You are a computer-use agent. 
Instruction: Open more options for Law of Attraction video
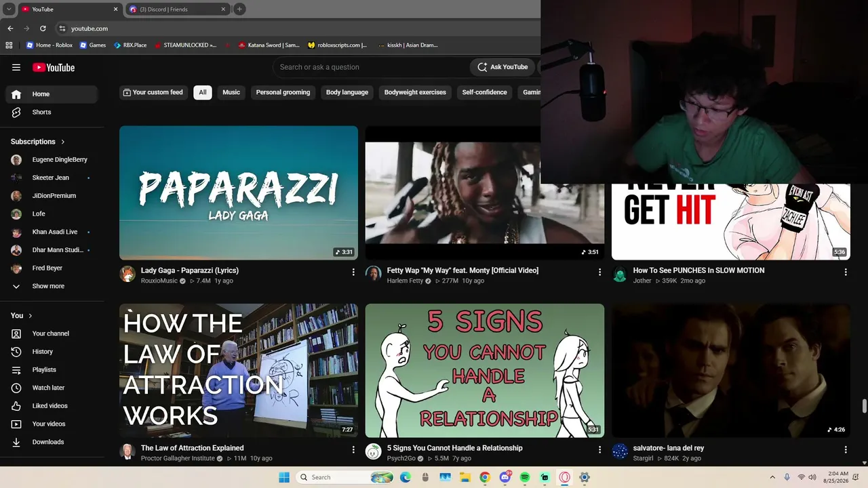[353, 449]
